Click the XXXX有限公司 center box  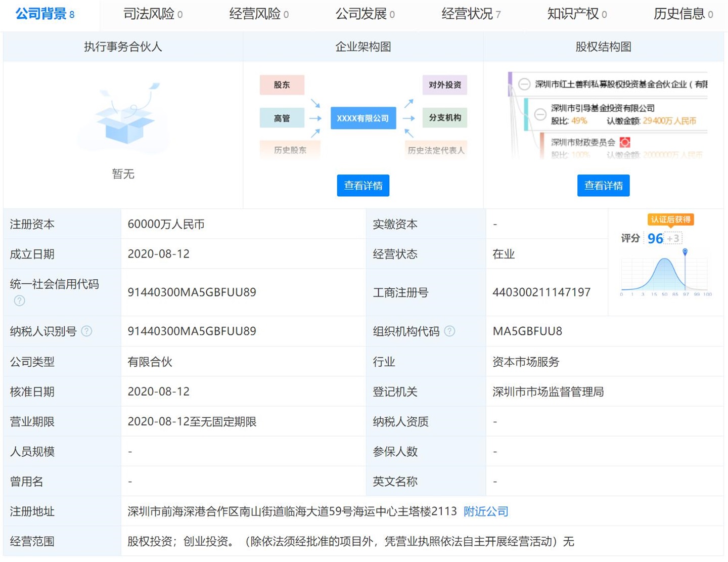363,118
